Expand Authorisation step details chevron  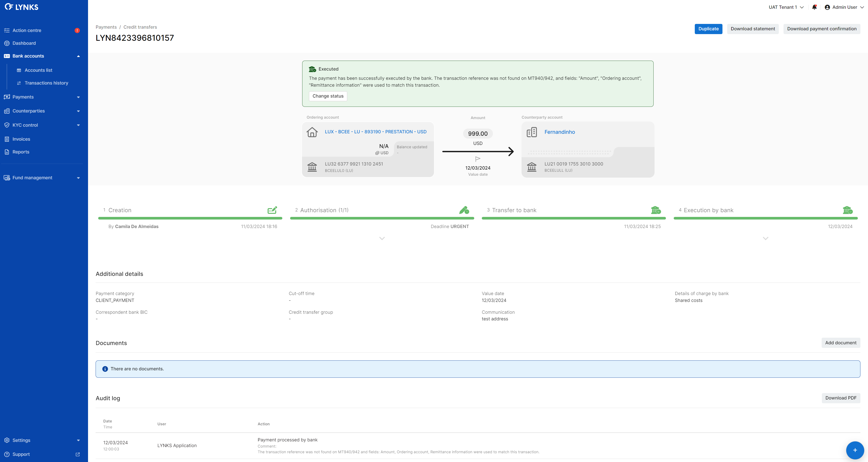382,238
